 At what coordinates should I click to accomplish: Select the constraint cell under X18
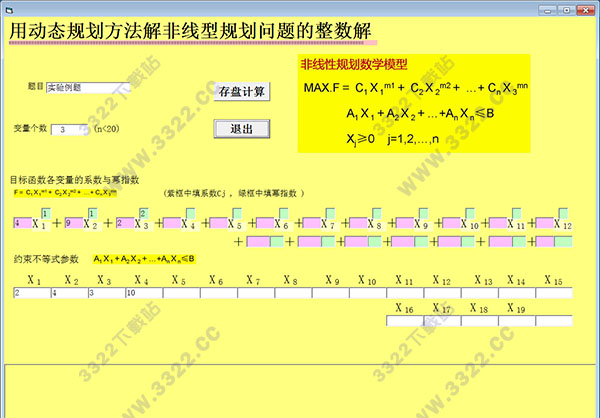pyautogui.click(x=480, y=321)
